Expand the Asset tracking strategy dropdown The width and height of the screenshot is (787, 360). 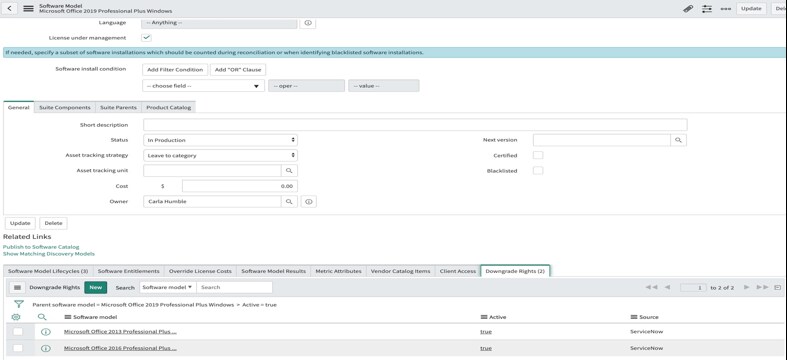220,156
